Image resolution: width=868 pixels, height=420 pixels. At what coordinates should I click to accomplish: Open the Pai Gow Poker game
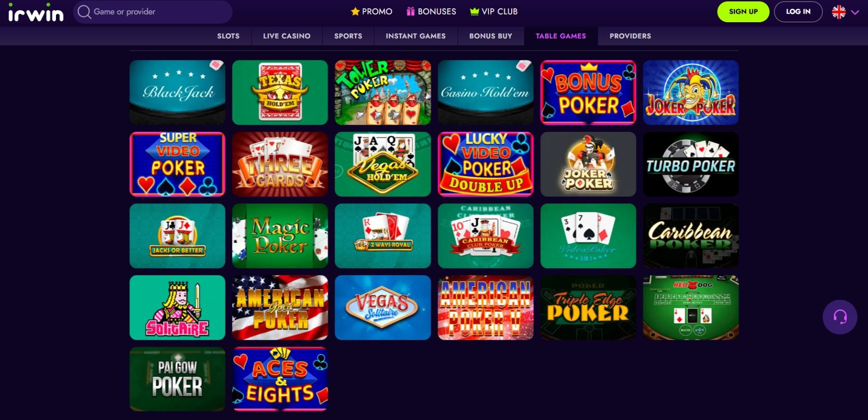tap(177, 379)
